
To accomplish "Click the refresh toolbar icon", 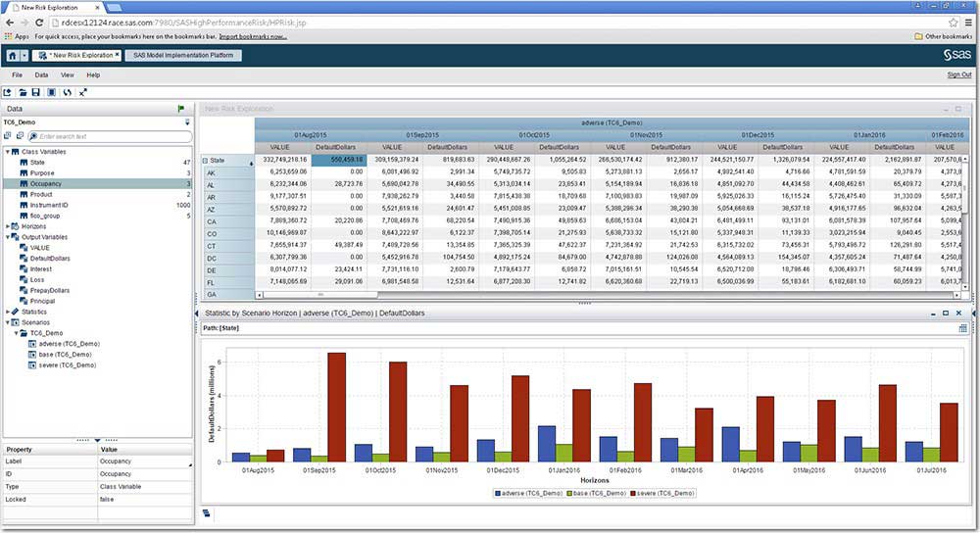I will tap(67, 92).
